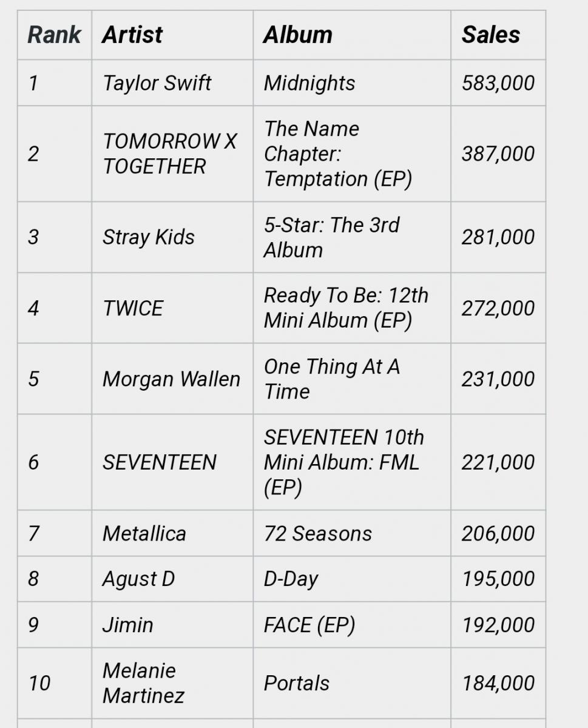The image size is (588, 728).
Task: Click the 72 Seasons album cell
Action: (x=352, y=533)
